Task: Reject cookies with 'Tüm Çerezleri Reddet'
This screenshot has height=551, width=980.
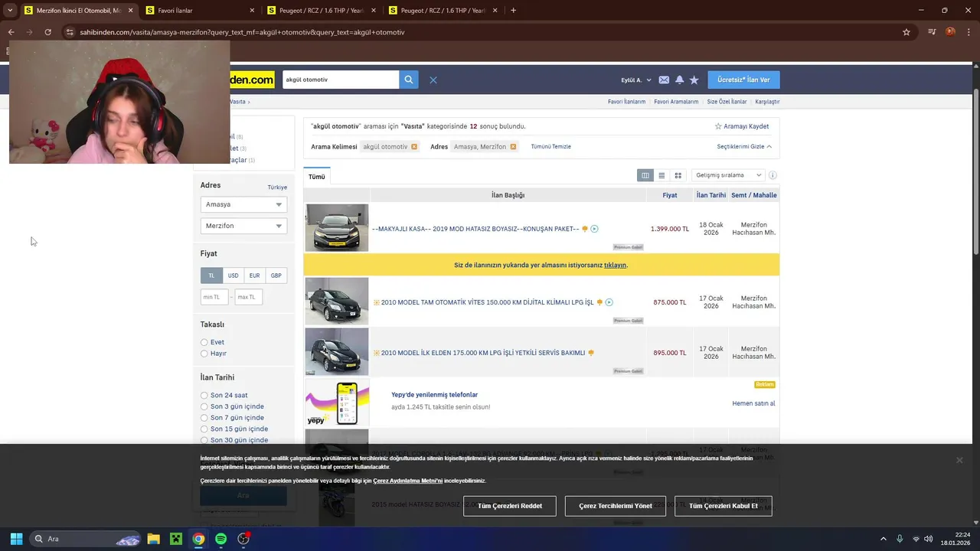Action: click(510, 506)
